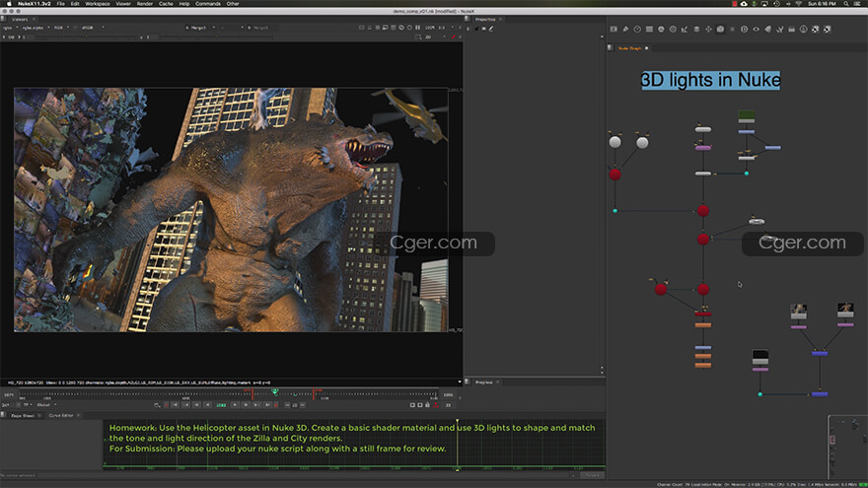Image resolution: width=868 pixels, height=488 pixels.
Task: Click the frame skip increment plus button
Action: (x=302, y=405)
